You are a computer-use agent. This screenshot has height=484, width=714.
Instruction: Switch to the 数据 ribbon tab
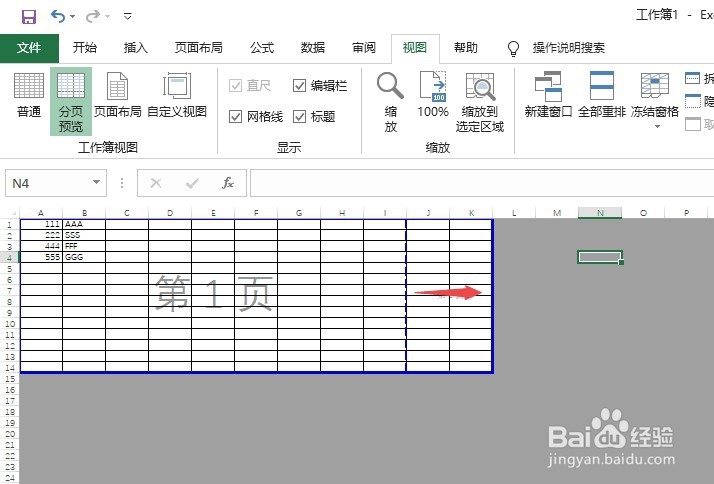point(313,47)
